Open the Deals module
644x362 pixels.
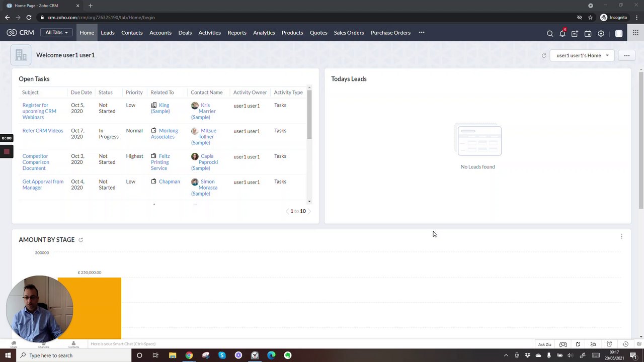185,33
